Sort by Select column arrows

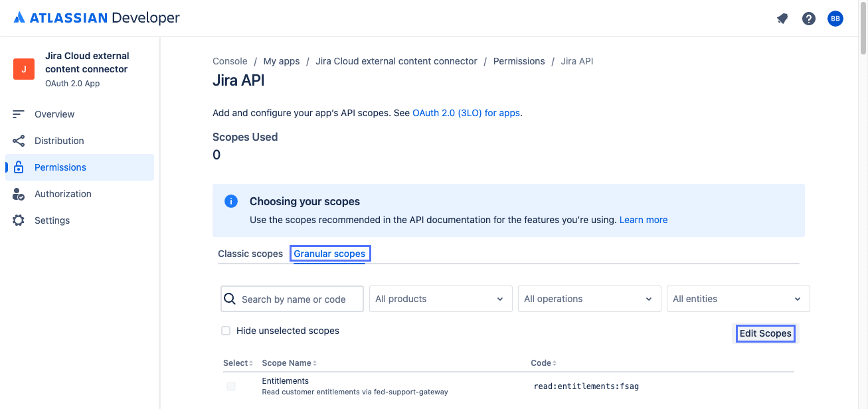252,363
